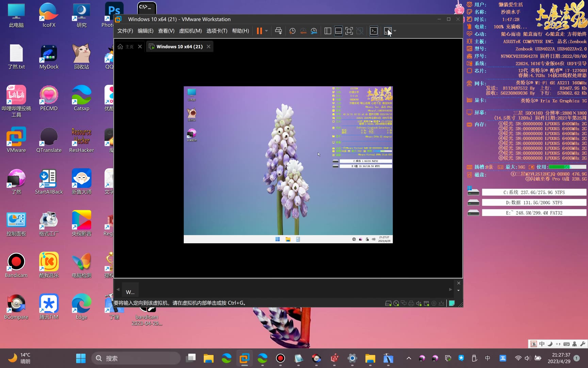Click the CD/DVD drive status icon
The image size is (588, 368).
pos(396,303)
